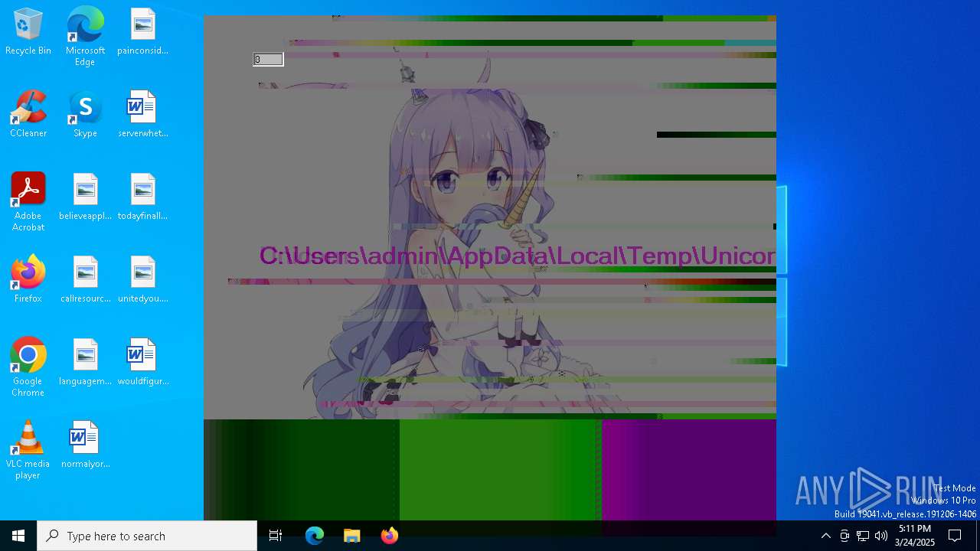980x551 pixels.
Task: Open Firefox from the taskbar
Action: pyautogui.click(x=390, y=536)
